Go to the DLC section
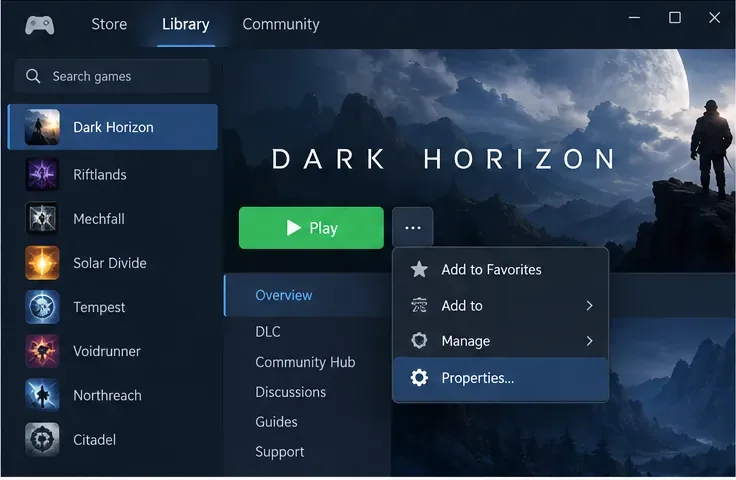This screenshot has height=480, width=736. [x=268, y=332]
